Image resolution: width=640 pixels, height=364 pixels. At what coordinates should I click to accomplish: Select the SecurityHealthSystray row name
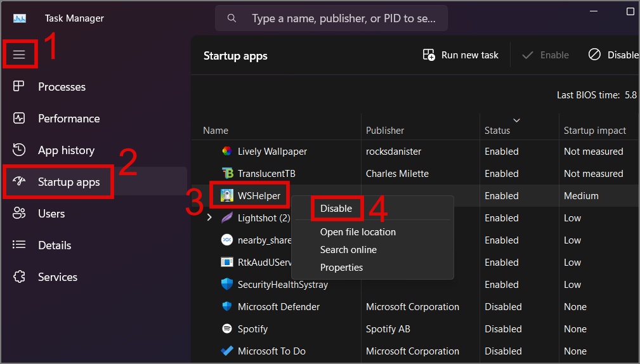point(283,285)
